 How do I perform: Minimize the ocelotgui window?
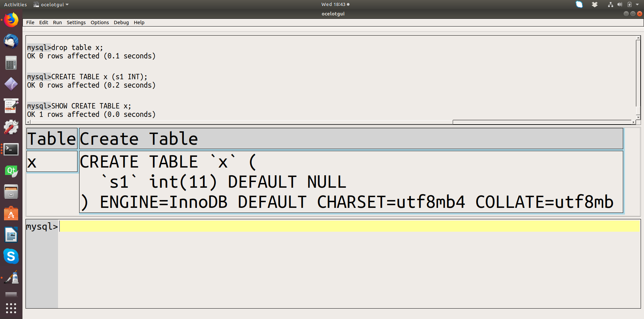[x=626, y=14]
